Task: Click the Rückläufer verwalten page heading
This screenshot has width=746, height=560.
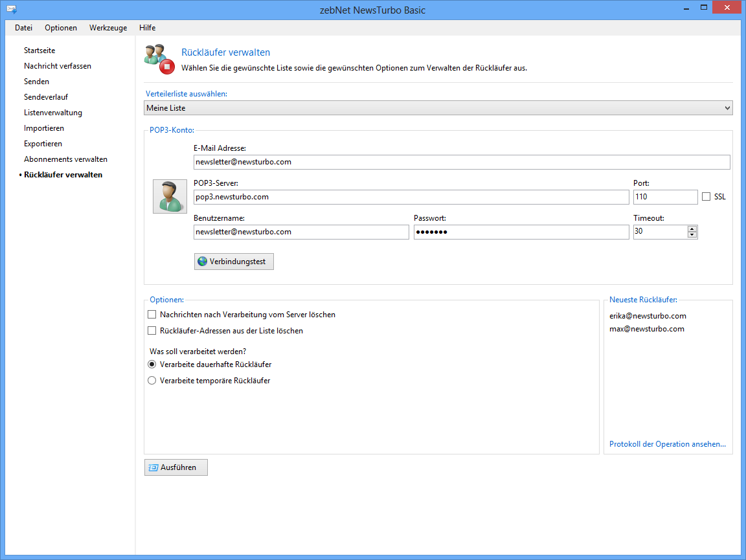Action: 225,52
